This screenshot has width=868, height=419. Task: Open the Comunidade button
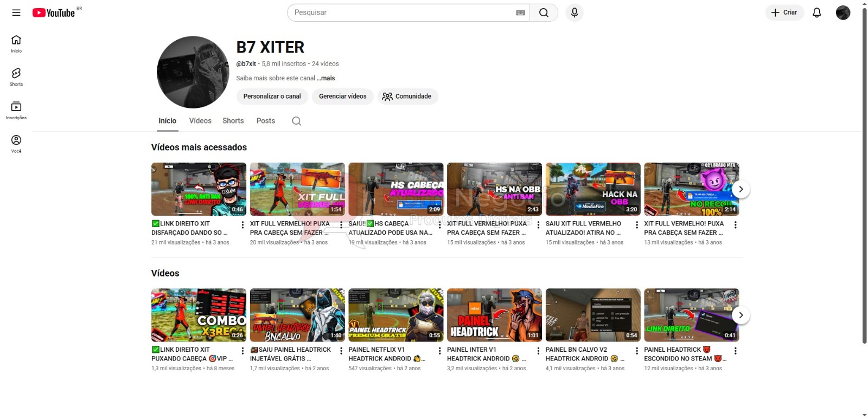[407, 96]
